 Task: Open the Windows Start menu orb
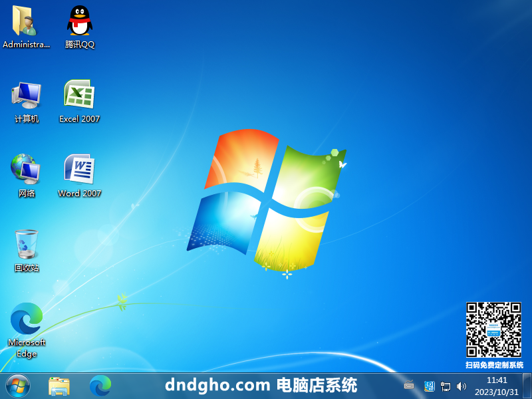tap(18, 386)
